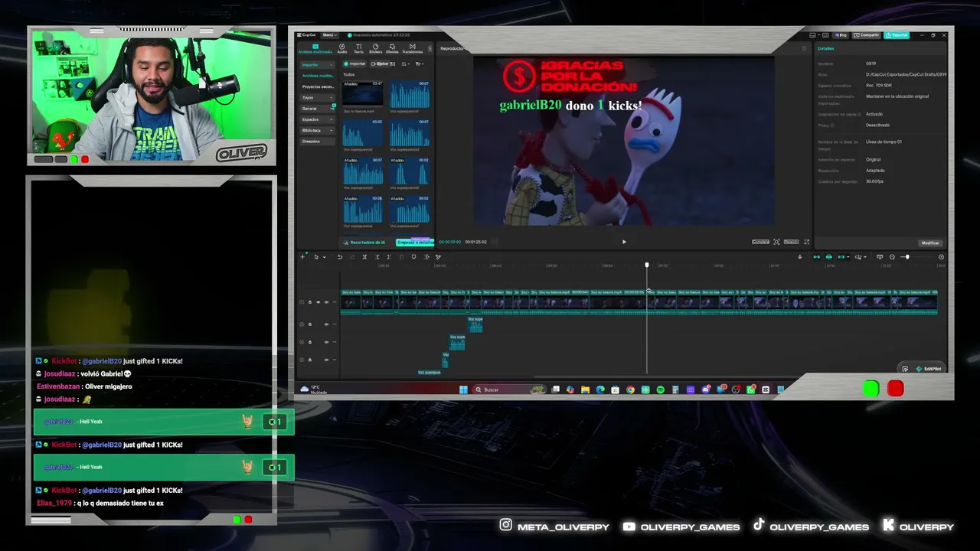Mute the top audio track
Image resolution: width=980 pixels, height=551 pixels.
click(x=326, y=324)
